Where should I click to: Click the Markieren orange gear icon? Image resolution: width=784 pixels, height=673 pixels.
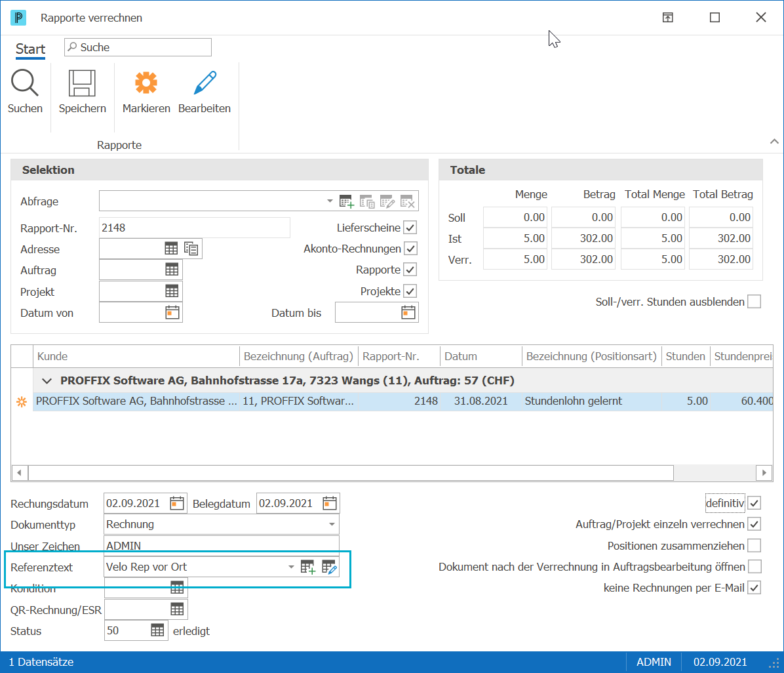tap(146, 83)
